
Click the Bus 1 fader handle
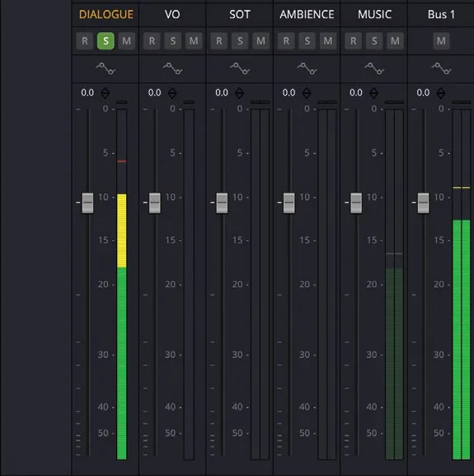[424, 203]
